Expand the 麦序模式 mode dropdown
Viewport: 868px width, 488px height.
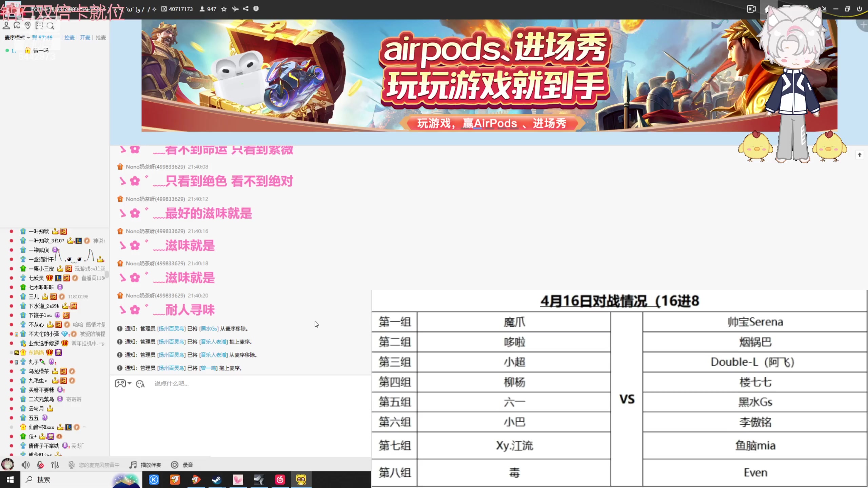[x=17, y=38]
